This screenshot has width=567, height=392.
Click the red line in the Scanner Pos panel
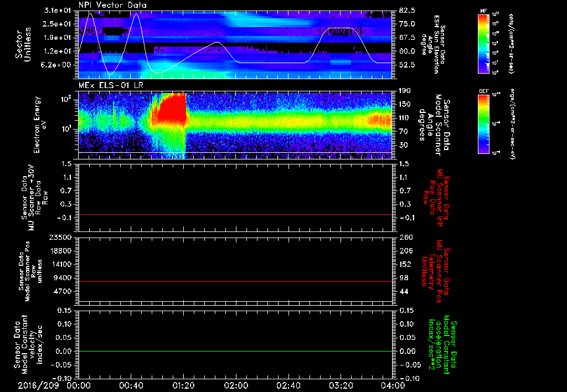235,281
